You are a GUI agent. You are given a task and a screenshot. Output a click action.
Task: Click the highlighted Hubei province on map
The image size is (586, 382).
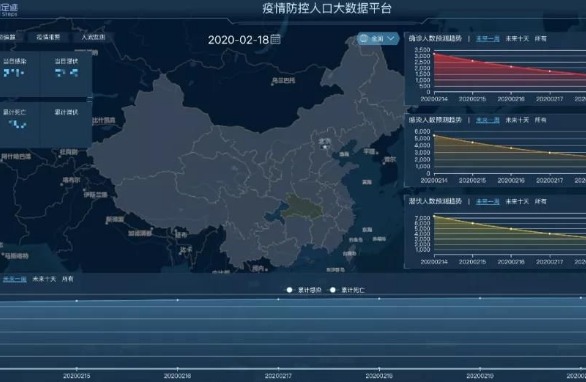tap(303, 207)
